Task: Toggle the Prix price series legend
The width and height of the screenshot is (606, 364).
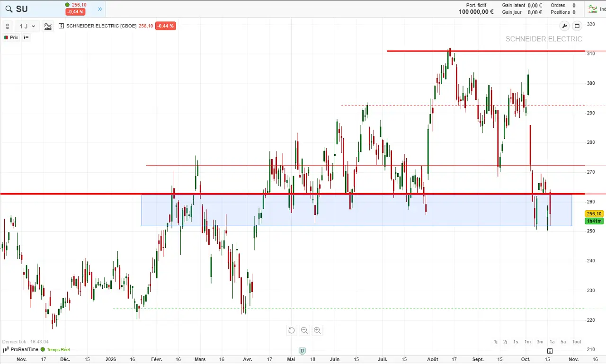Action: (11, 37)
